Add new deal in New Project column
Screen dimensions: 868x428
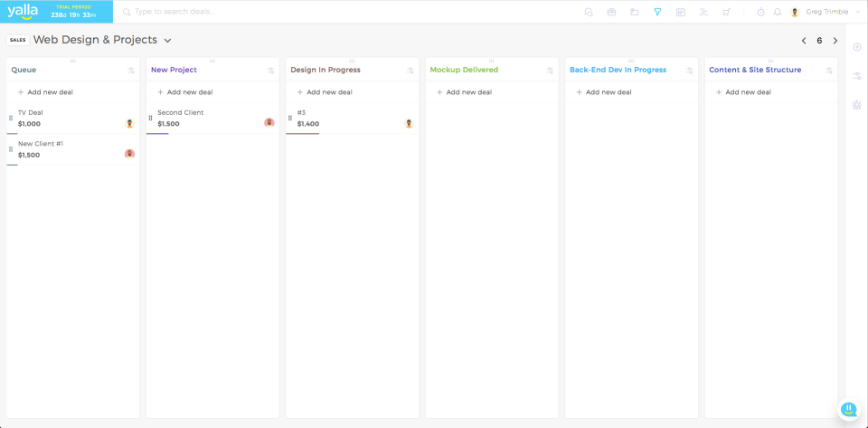pos(185,92)
